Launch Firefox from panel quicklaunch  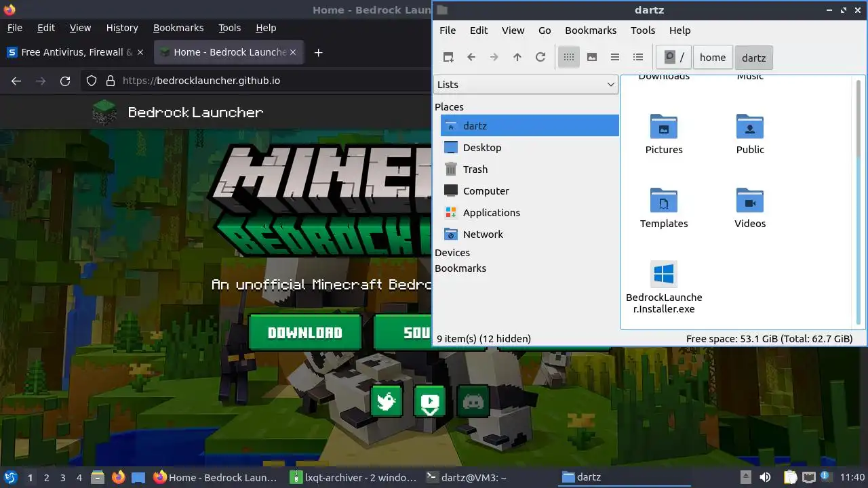point(118,477)
